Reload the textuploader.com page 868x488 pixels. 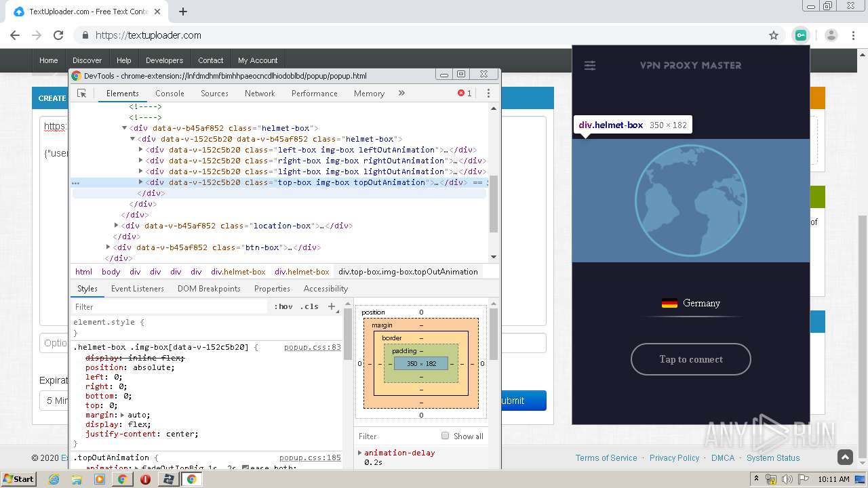click(x=58, y=35)
